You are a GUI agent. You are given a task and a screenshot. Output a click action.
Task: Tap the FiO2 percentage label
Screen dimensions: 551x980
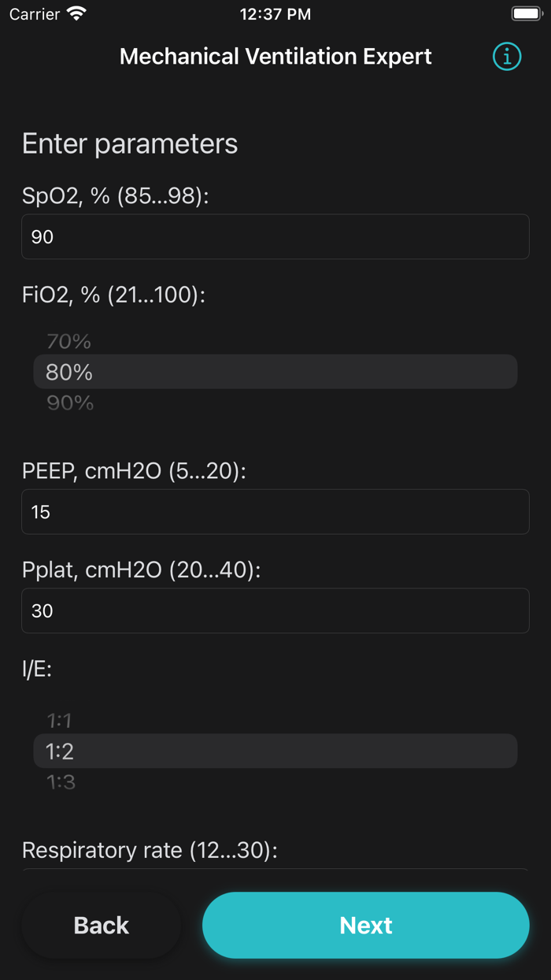[113, 295]
